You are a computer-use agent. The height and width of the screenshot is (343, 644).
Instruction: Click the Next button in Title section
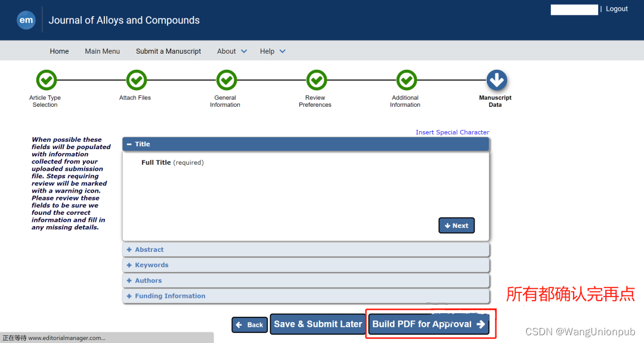click(x=456, y=225)
